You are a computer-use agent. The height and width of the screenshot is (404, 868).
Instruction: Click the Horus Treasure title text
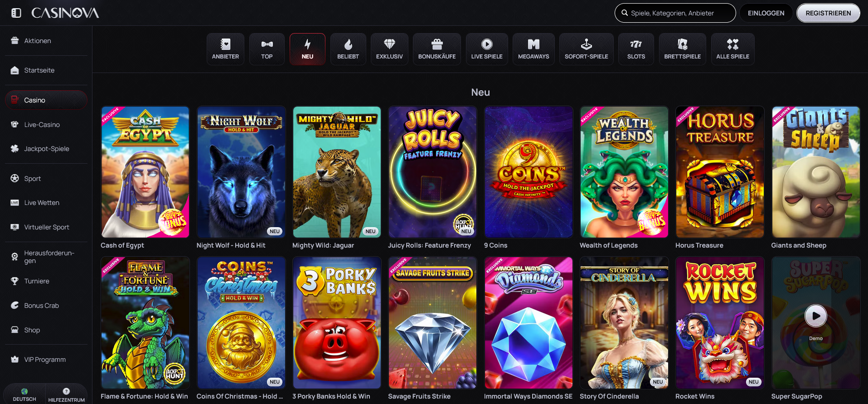coord(699,245)
